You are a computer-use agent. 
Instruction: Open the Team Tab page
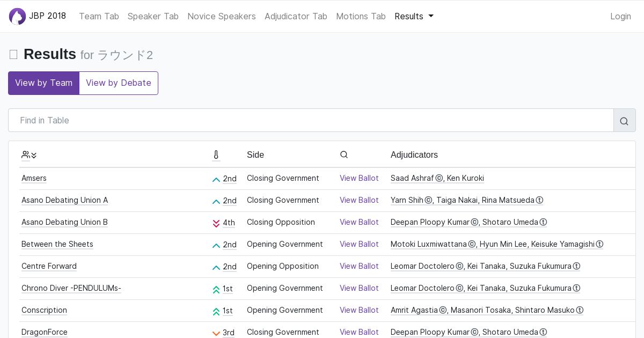click(99, 17)
